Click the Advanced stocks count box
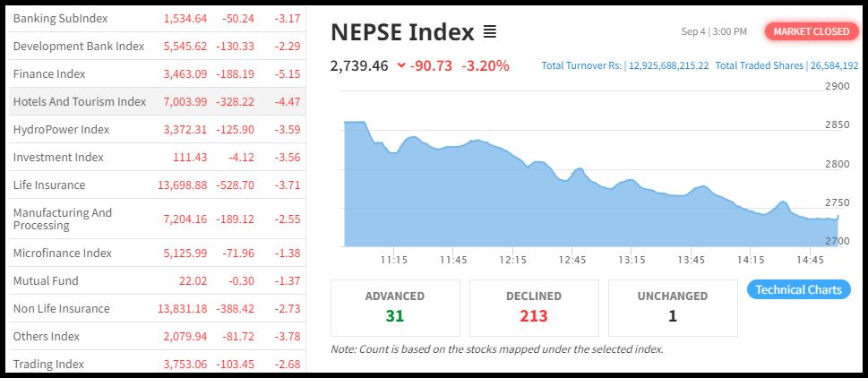Screen dimensions: 868x378 coord(395,306)
